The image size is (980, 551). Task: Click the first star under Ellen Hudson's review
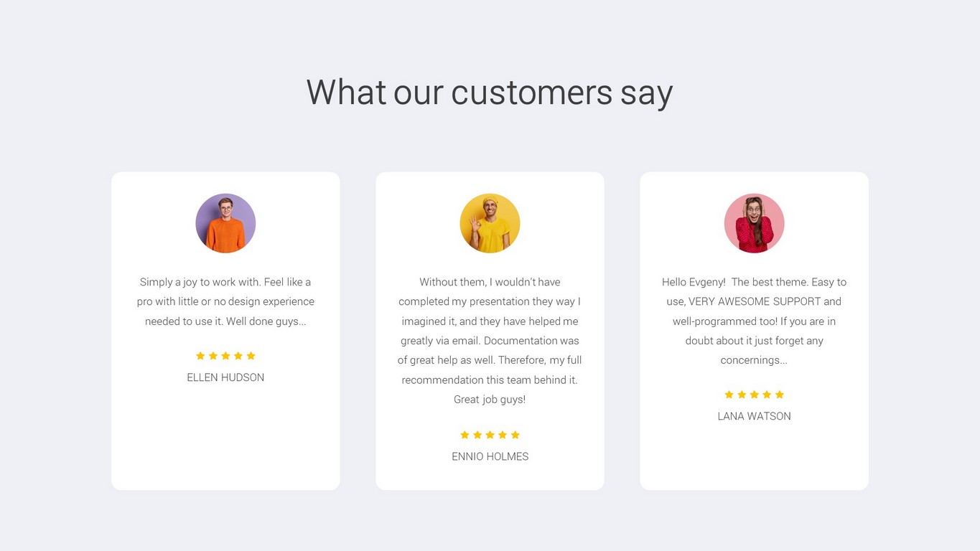click(200, 356)
